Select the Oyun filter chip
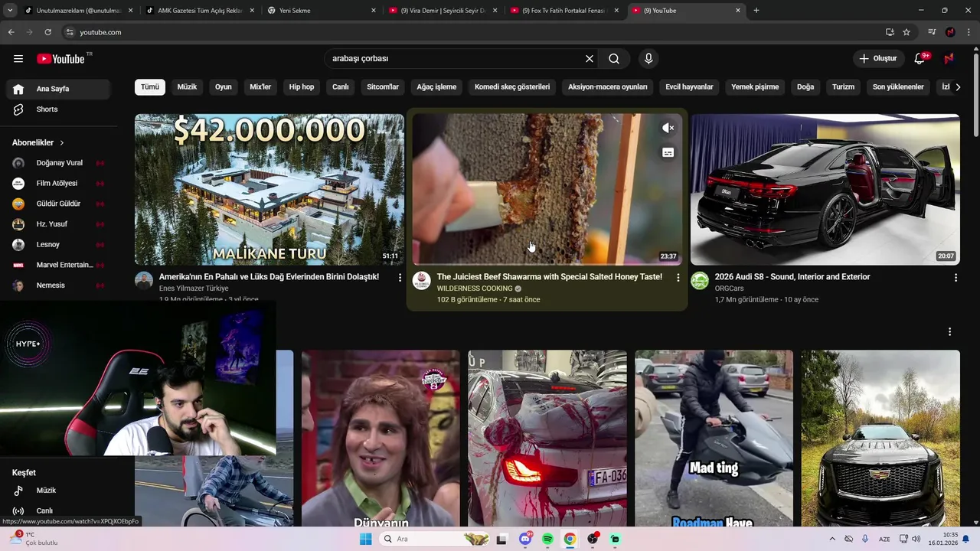 tap(224, 87)
